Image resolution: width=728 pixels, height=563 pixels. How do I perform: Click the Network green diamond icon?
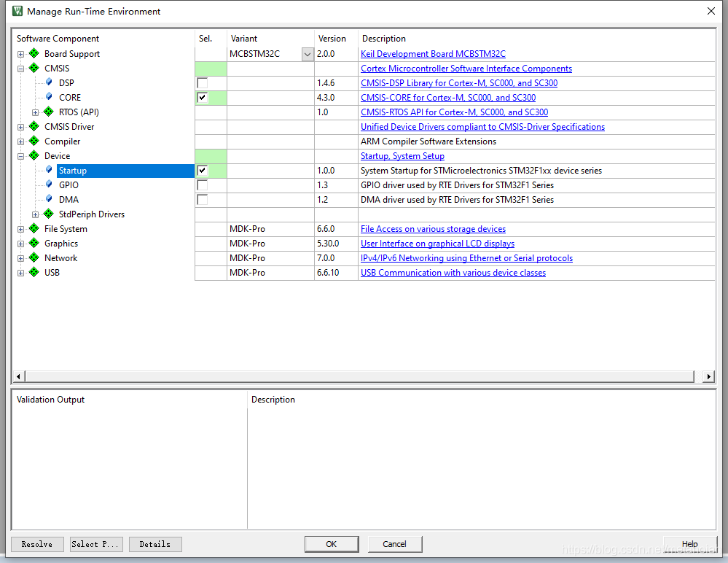click(34, 257)
